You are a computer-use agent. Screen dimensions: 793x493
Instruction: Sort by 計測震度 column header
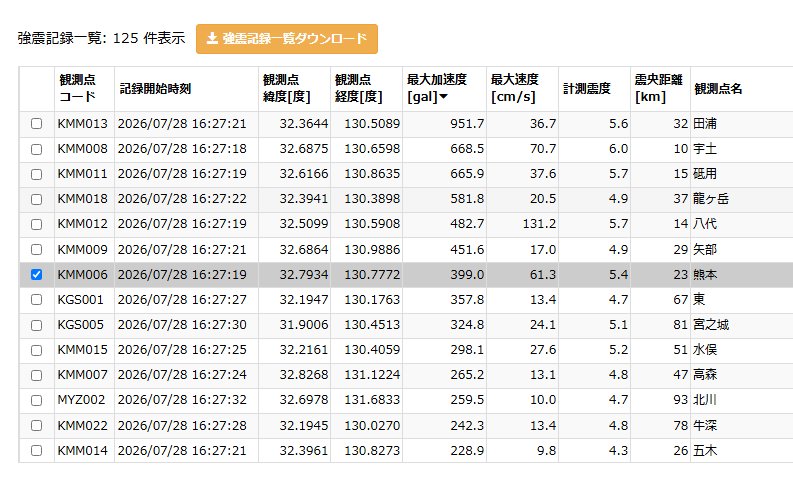coord(594,88)
